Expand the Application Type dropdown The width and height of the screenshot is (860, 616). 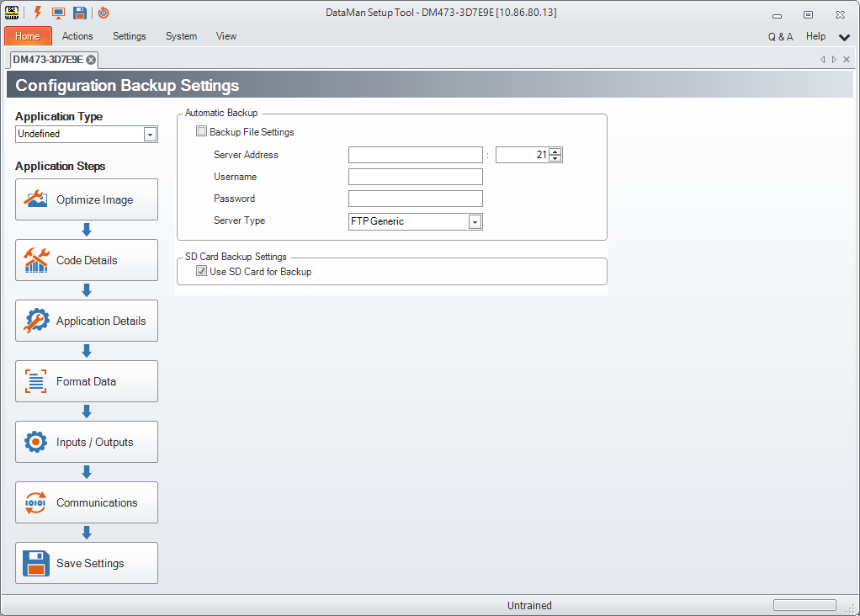(150, 135)
